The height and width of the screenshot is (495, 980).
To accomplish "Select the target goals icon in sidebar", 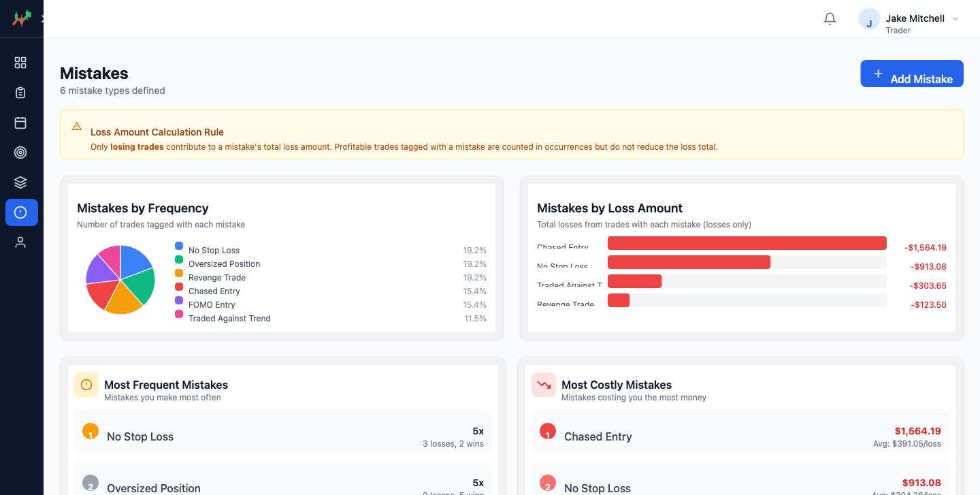I will click(x=20, y=152).
